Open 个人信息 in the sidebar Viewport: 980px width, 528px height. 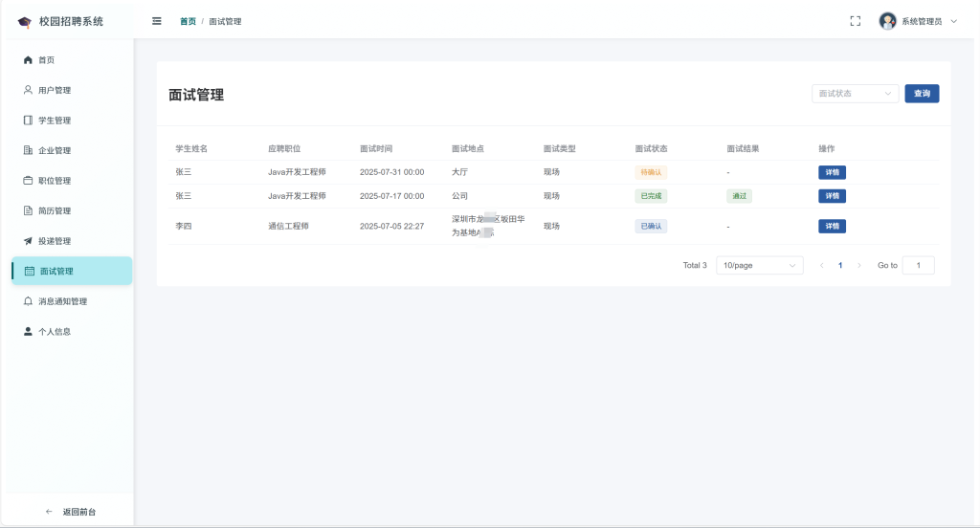click(x=72, y=331)
